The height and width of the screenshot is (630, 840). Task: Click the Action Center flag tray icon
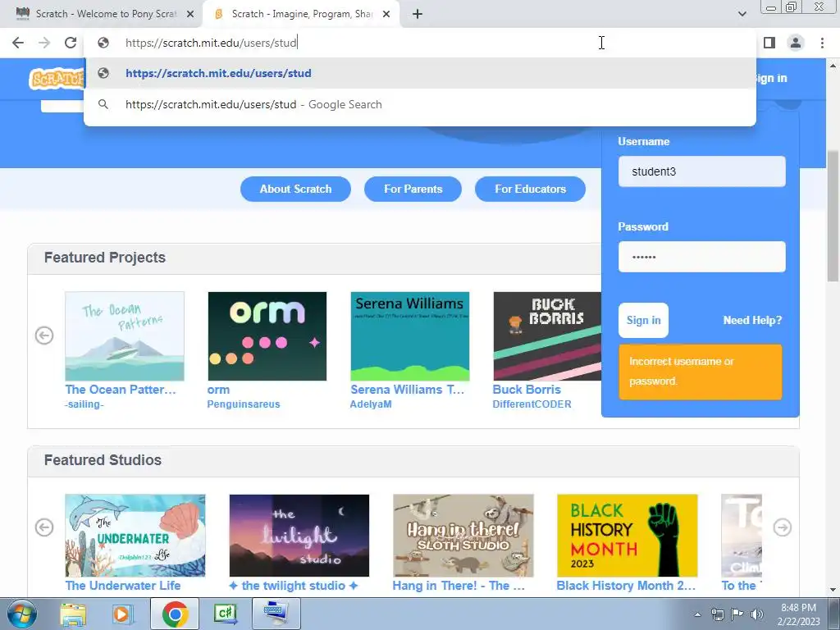(737, 614)
